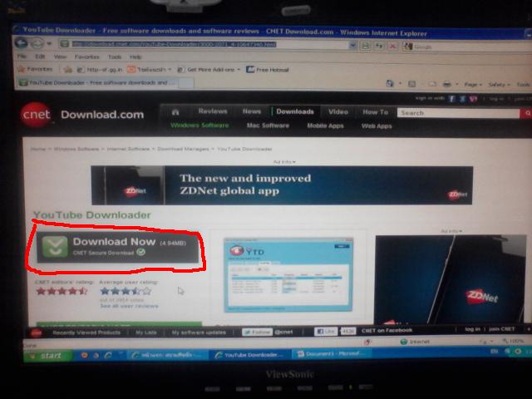Select the Mobile Apps sub-navigation link
The width and height of the screenshot is (532, 399).
pyautogui.click(x=325, y=126)
